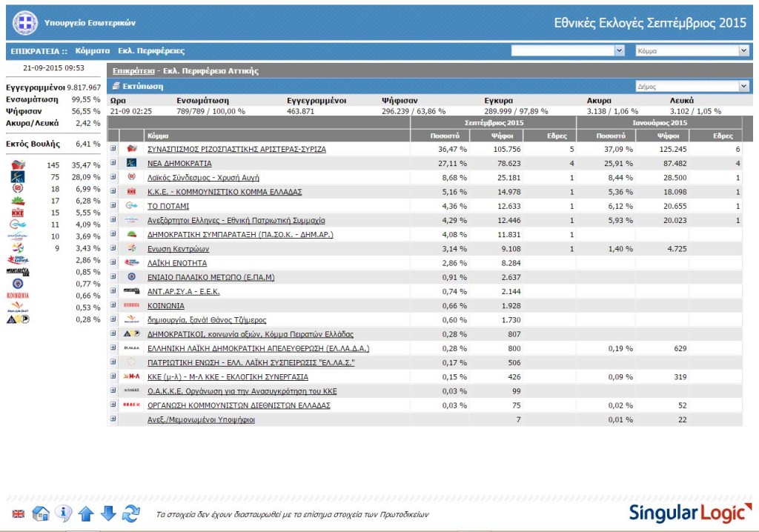Click the Κ.Κ.Ε. logo in the table row
Image resolution: width=759 pixels, height=532 pixels.
coord(132,192)
